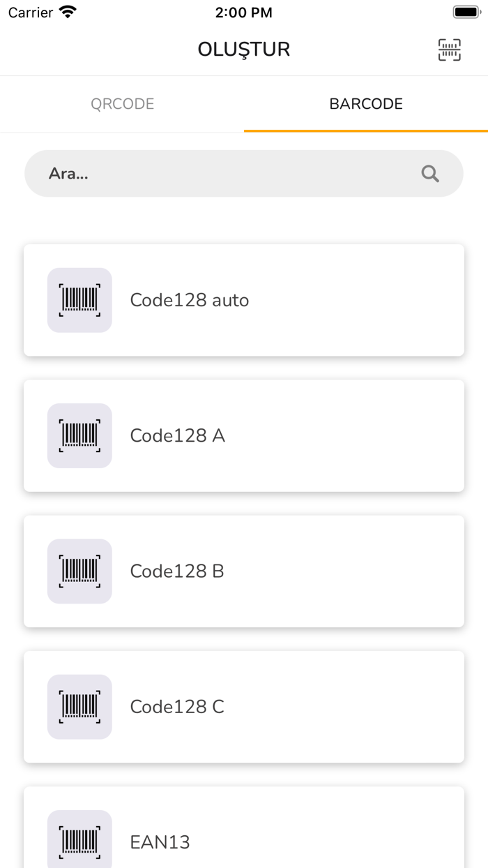The width and height of the screenshot is (488, 868).
Task: Open the Code128 auto generator option
Action: coord(244,300)
